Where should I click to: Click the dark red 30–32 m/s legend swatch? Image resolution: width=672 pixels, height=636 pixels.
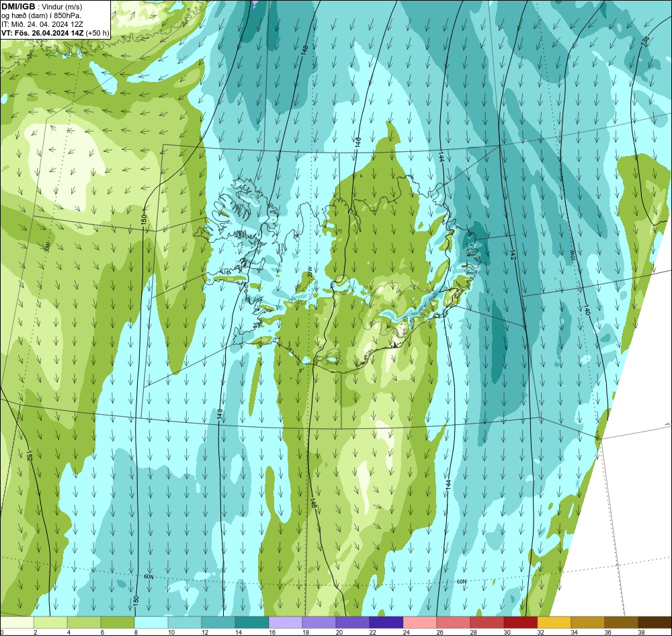pyautogui.click(x=520, y=623)
